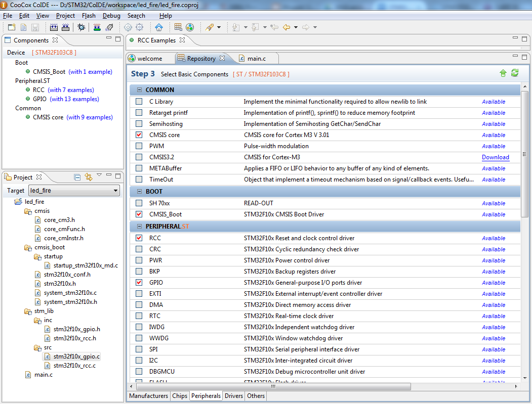
Task: Click the Build project toolbar icon
Action: [x=53, y=27]
